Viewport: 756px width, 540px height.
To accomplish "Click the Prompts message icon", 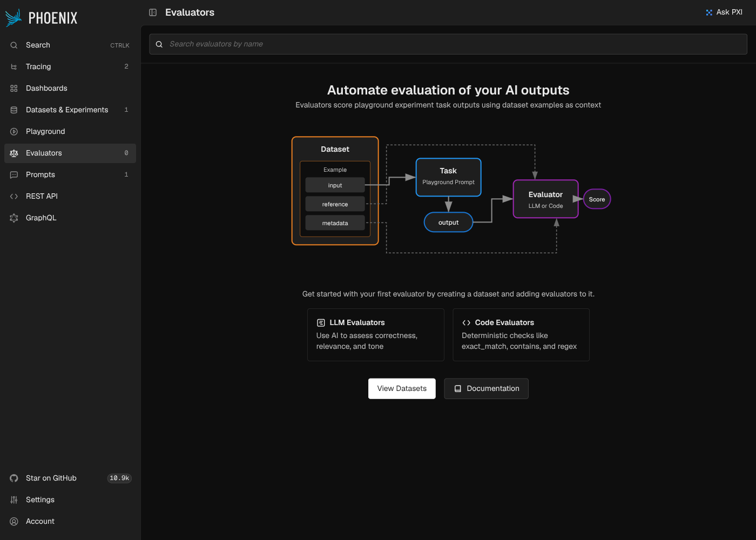I will click(x=14, y=175).
